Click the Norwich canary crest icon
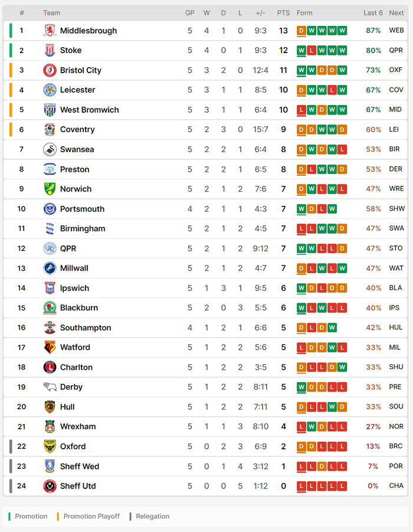The image size is (413, 532). pyautogui.click(x=50, y=189)
